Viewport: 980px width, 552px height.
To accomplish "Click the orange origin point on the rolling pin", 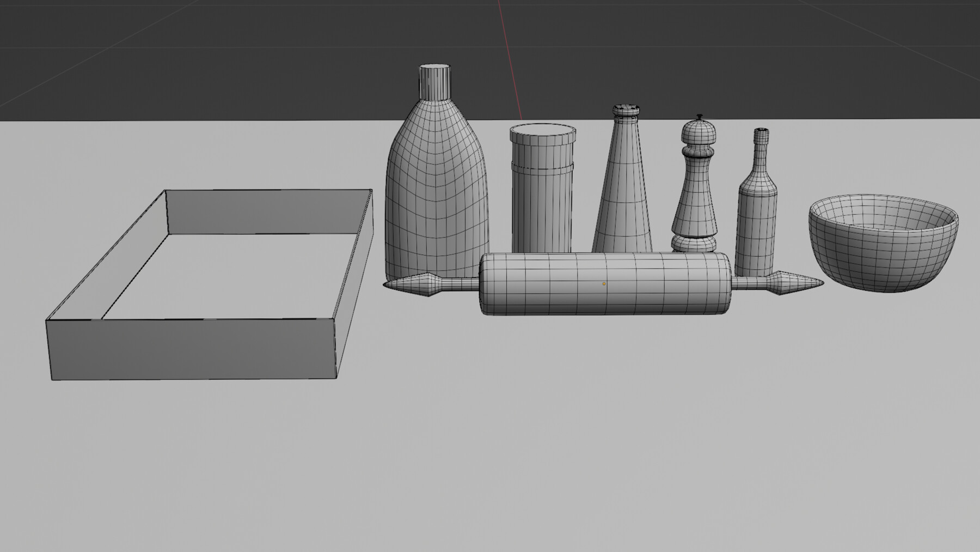I will coord(604,284).
